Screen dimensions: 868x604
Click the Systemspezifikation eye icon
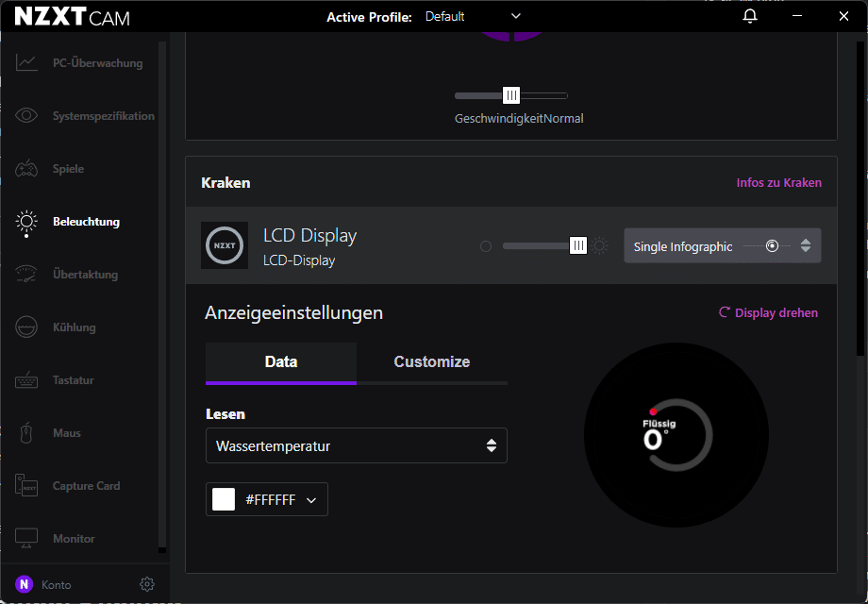(26, 116)
